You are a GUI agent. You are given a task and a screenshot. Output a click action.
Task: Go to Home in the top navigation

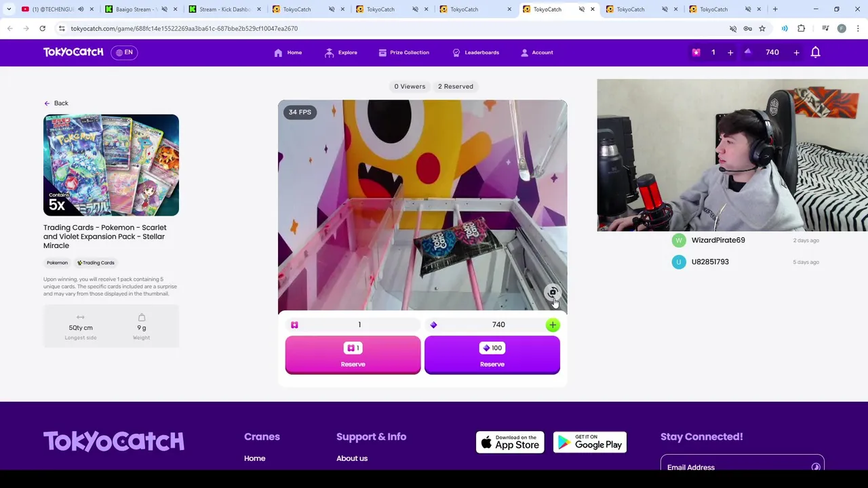288,52
